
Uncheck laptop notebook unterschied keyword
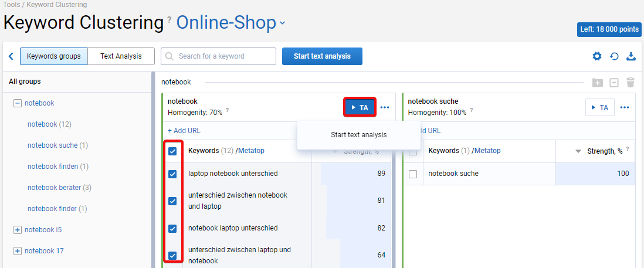point(172,174)
